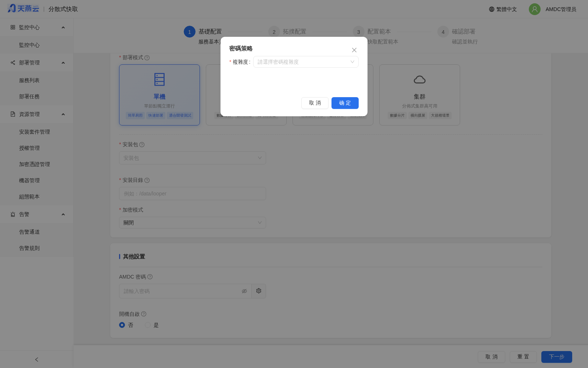Image resolution: width=588 pixels, height=368 pixels.
Task: Collapse 告警 sidebar group chevron
Action: [63, 214]
